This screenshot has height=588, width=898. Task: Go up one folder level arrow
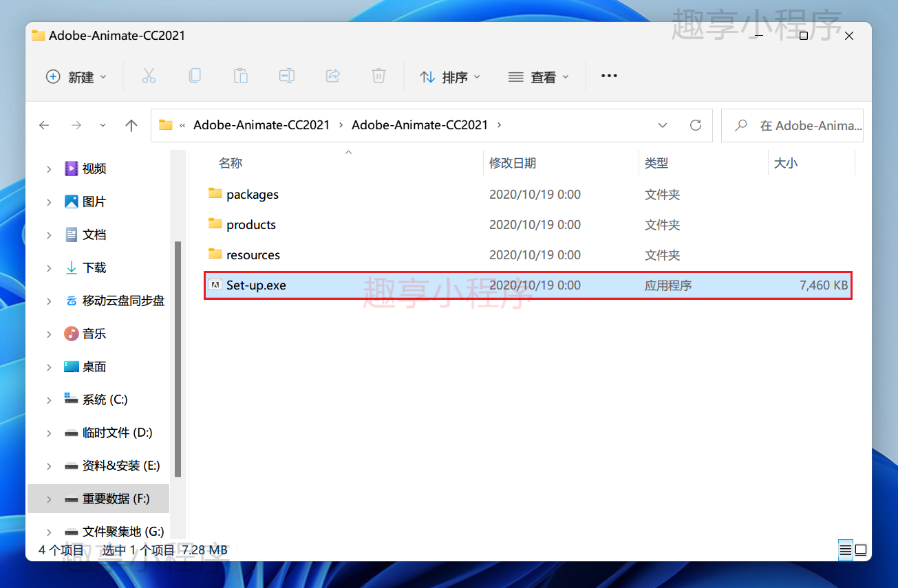131,125
